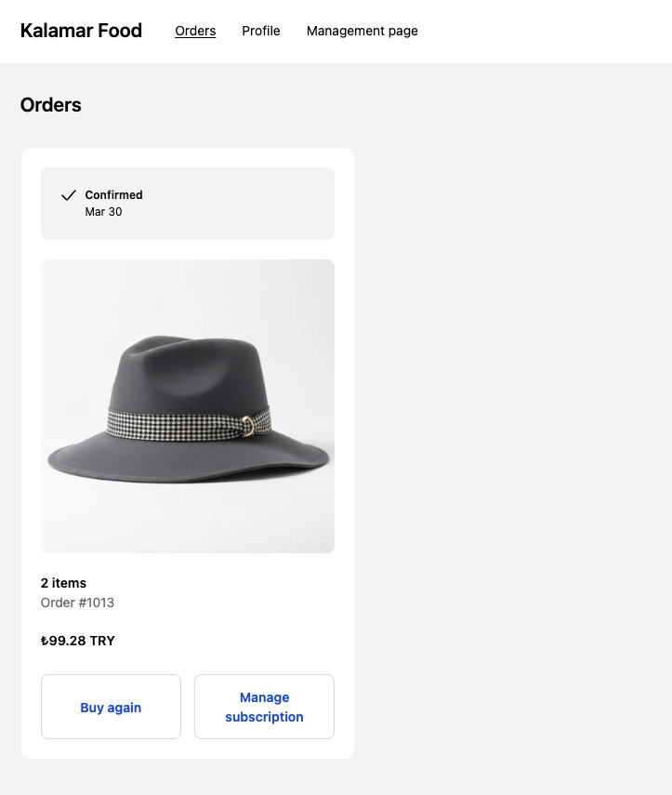The width and height of the screenshot is (672, 795).
Task: Select the Order #1013 label
Action: (x=77, y=603)
